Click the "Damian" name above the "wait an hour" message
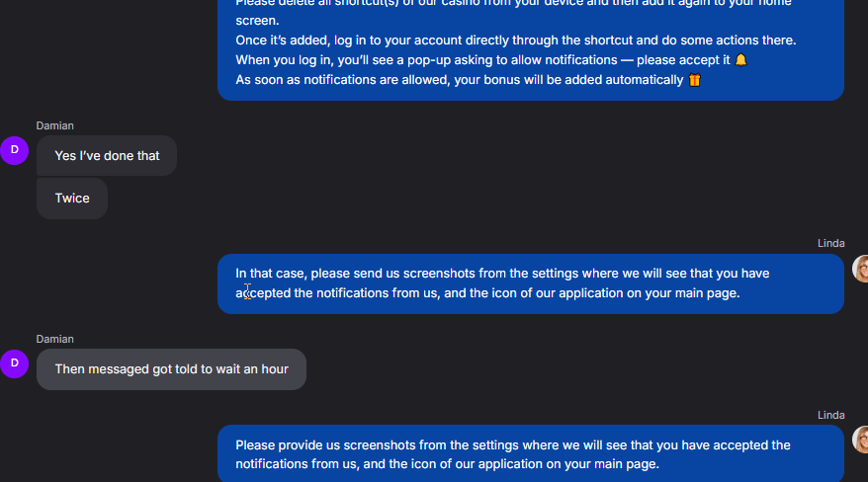This screenshot has height=482, width=868. pyautogui.click(x=55, y=339)
